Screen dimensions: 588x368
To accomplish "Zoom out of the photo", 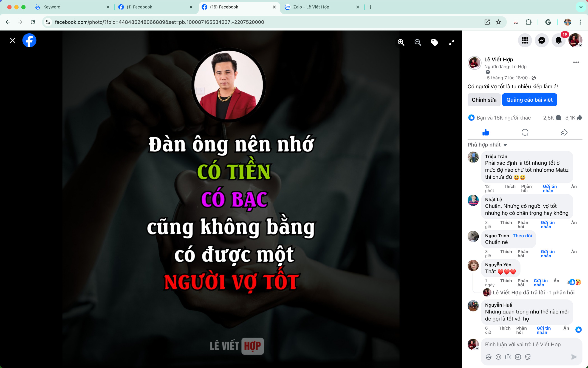I will 418,42.
